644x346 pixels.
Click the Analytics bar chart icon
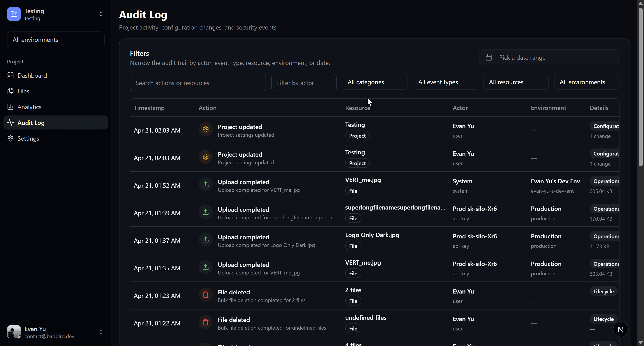[10, 107]
